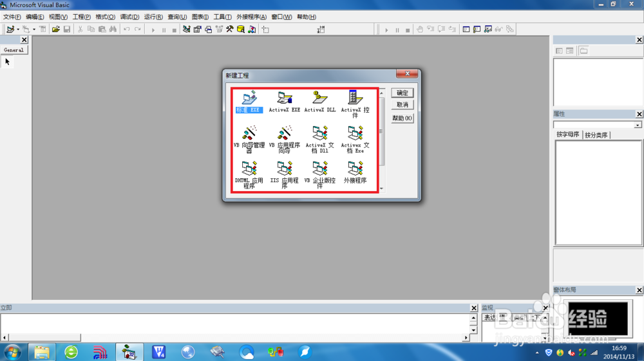Choose the ActiveX 控件 project icon
Image resolution: width=644 pixels, height=361 pixels.
click(355, 104)
